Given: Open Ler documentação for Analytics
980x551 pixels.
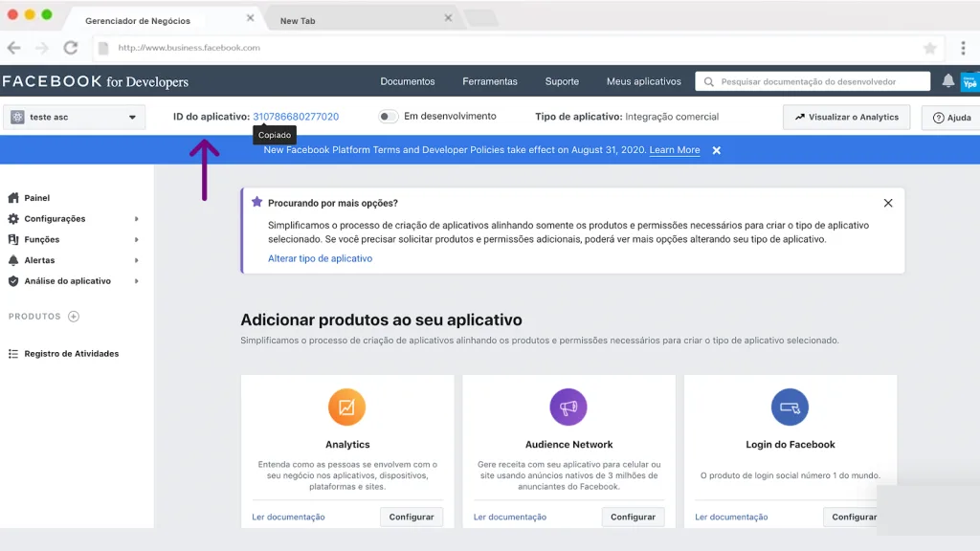Looking at the screenshot, I should 288,517.
